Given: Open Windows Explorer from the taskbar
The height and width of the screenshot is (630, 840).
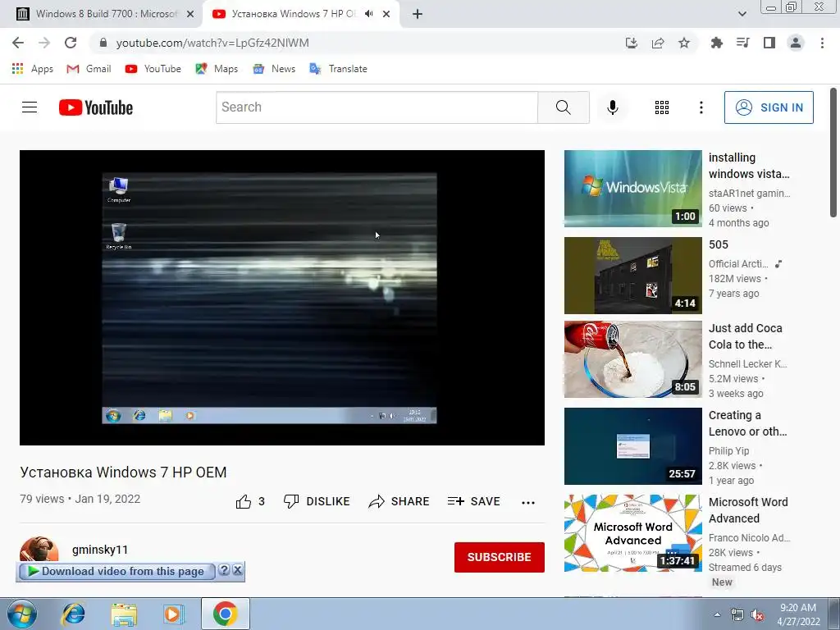Looking at the screenshot, I should [124, 614].
